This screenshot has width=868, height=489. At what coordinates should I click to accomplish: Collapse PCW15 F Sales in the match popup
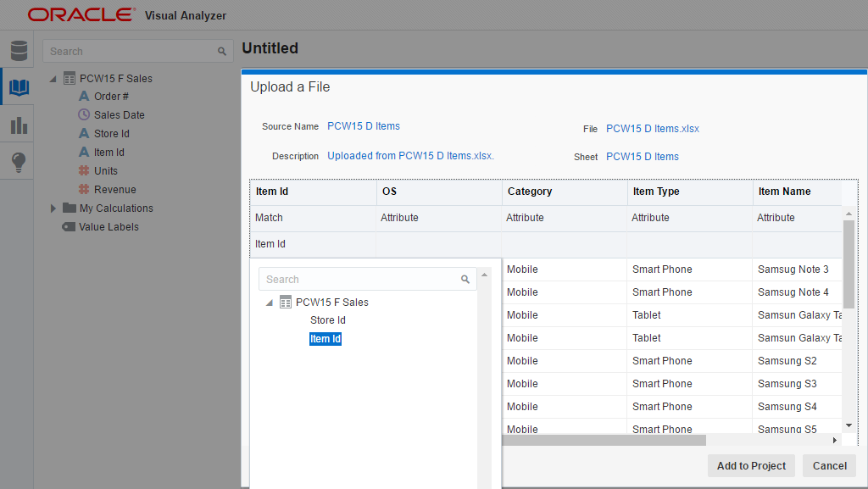pos(270,303)
